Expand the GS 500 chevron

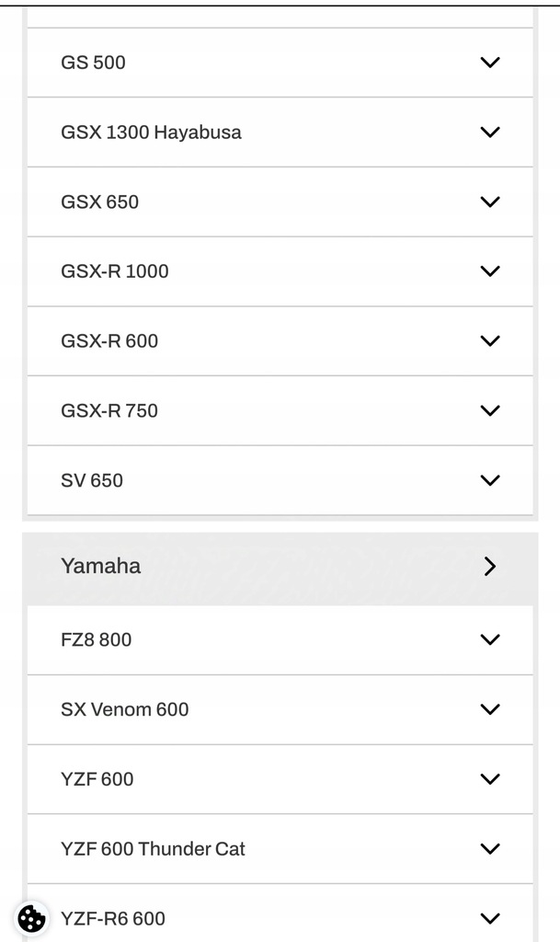pyautogui.click(x=490, y=63)
